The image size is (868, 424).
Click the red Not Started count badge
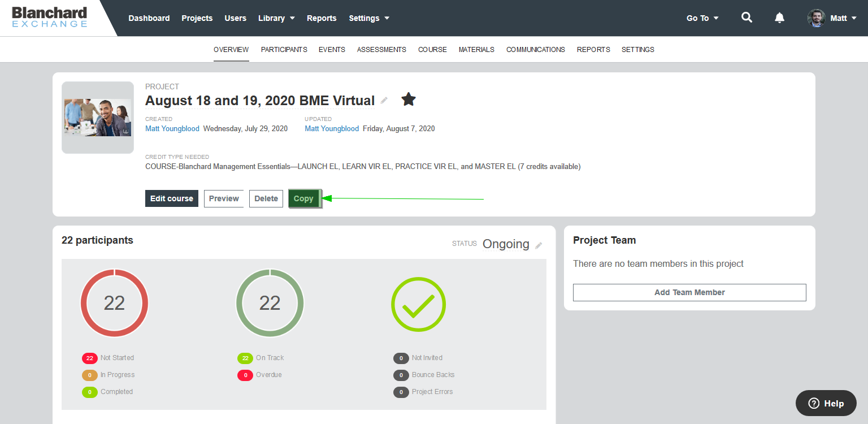point(89,358)
